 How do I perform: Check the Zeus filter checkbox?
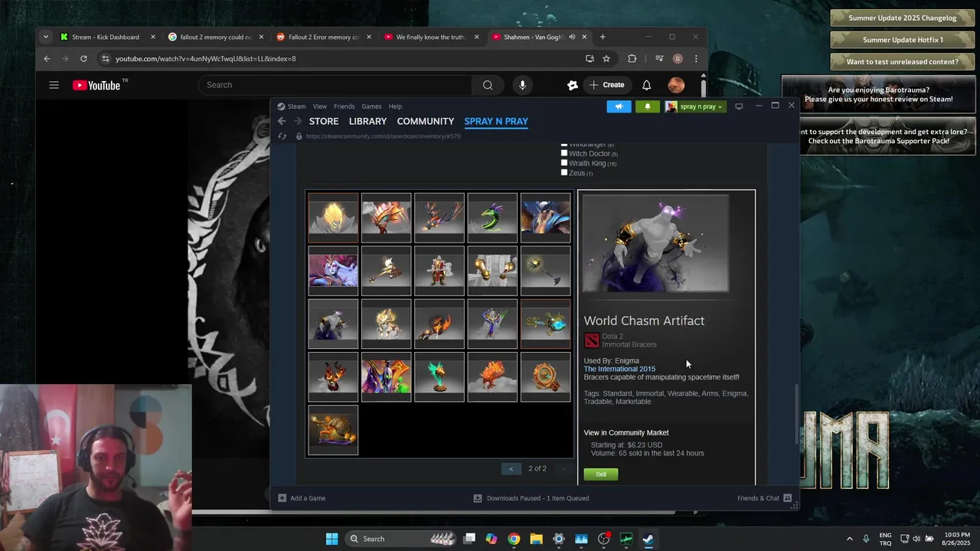point(564,172)
